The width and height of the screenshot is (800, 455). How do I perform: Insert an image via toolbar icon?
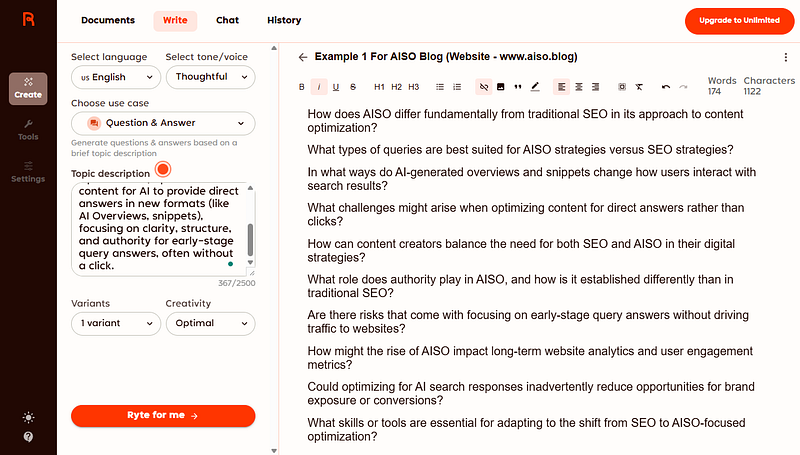click(x=501, y=87)
